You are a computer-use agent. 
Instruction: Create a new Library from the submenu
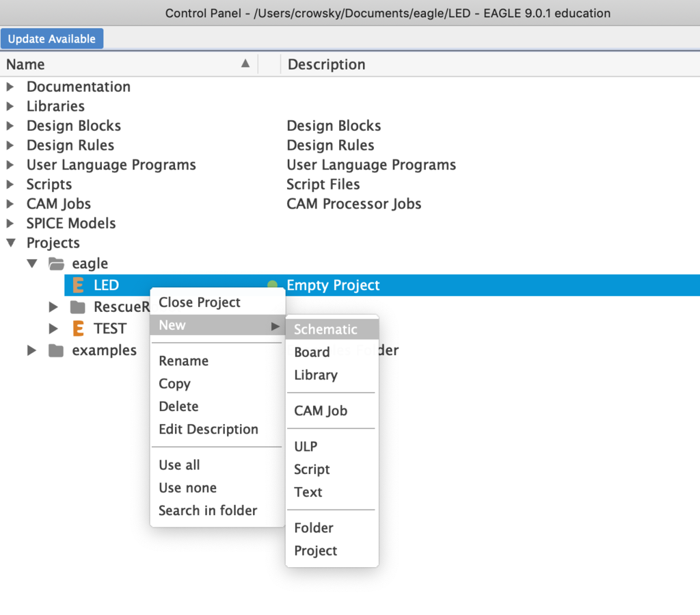coord(332,375)
